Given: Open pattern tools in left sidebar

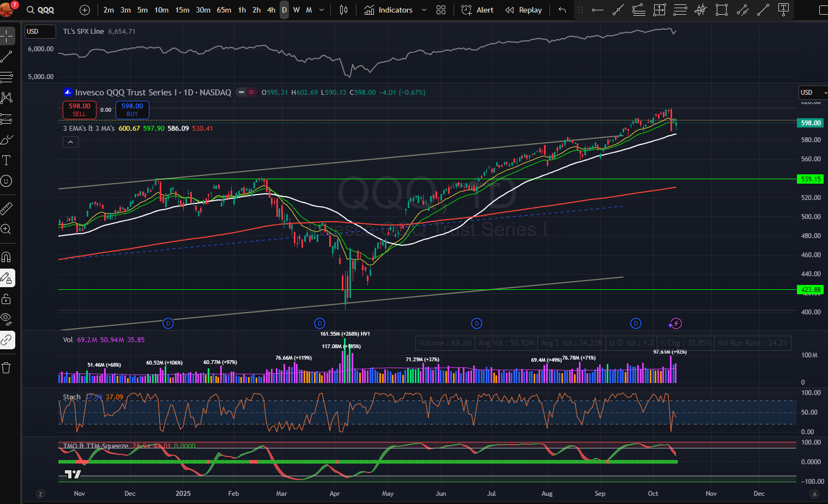Looking at the screenshot, I should (7, 98).
